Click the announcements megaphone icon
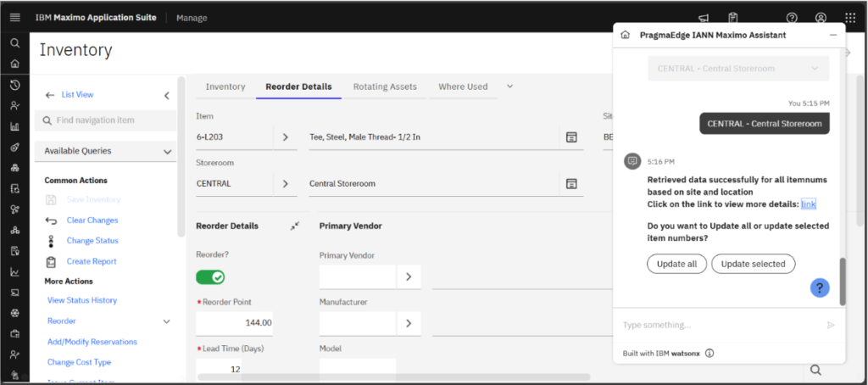This screenshot has height=385, width=868. [x=704, y=18]
